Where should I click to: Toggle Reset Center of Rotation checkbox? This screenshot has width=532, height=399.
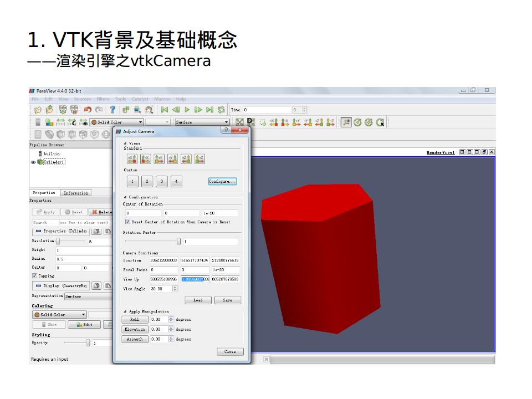[127, 222]
